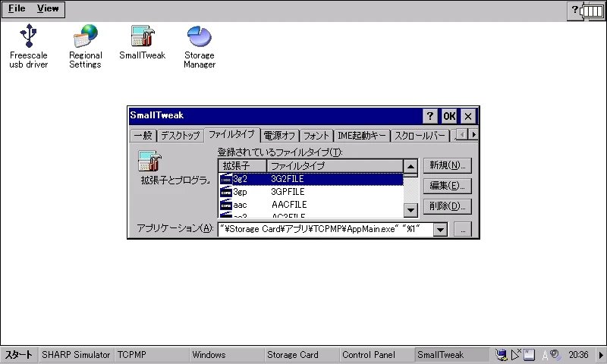607x364 pixels.
Task: Switch to the デスクトップ tab
Action: point(181,136)
